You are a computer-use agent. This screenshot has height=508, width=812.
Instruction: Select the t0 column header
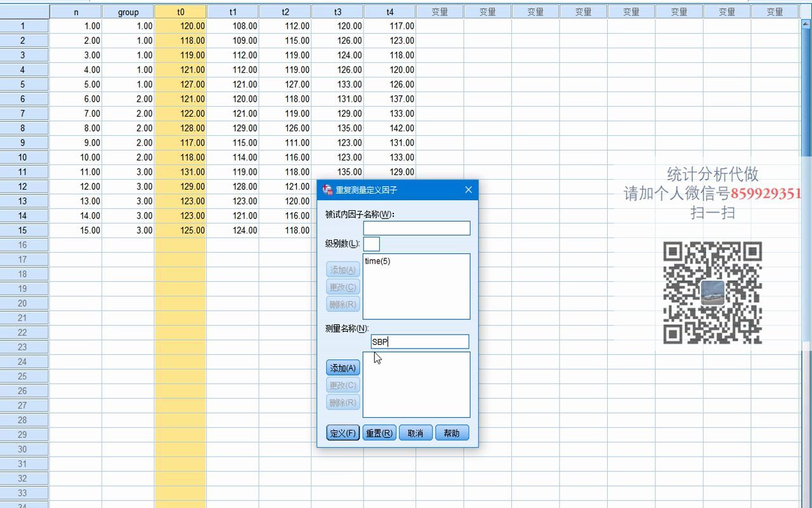coord(181,12)
